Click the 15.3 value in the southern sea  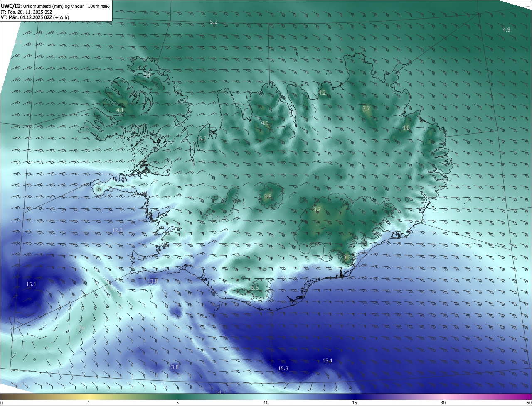[283, 368]
